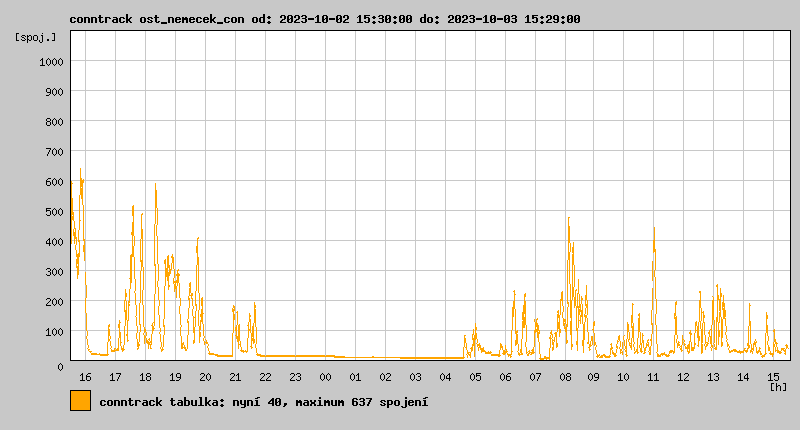
Task: Click hour label 05 on x-axis
Action: [x=476, y=377]
